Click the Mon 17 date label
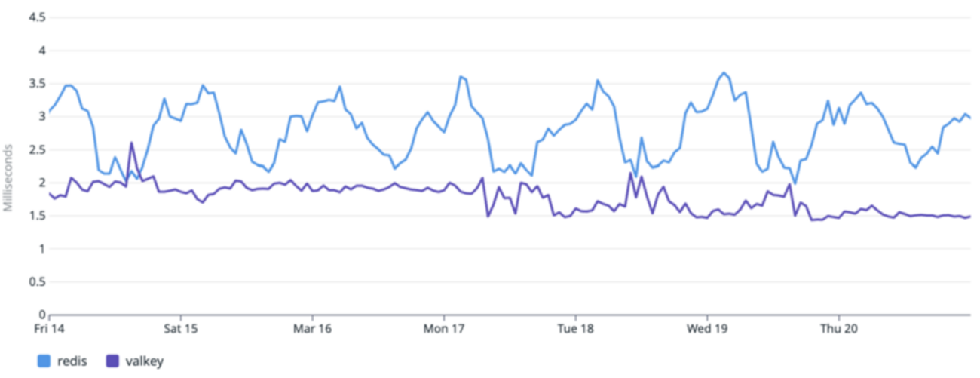 coord(445,329)
